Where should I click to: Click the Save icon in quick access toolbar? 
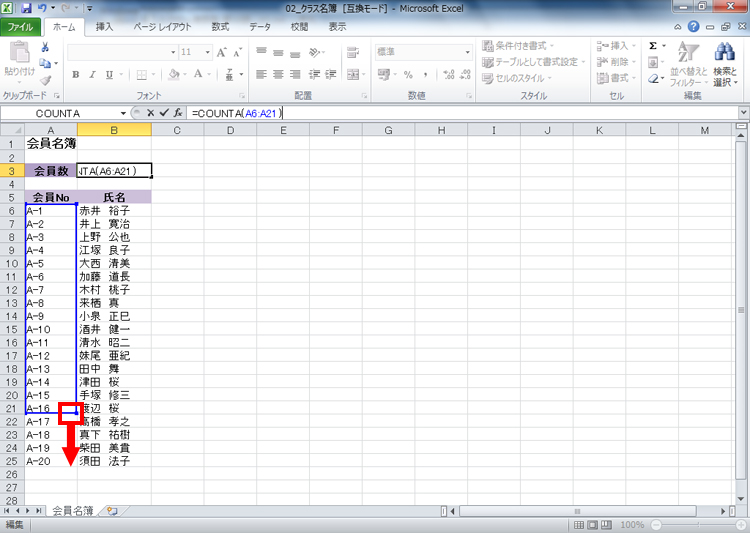[x=26, y=8]
